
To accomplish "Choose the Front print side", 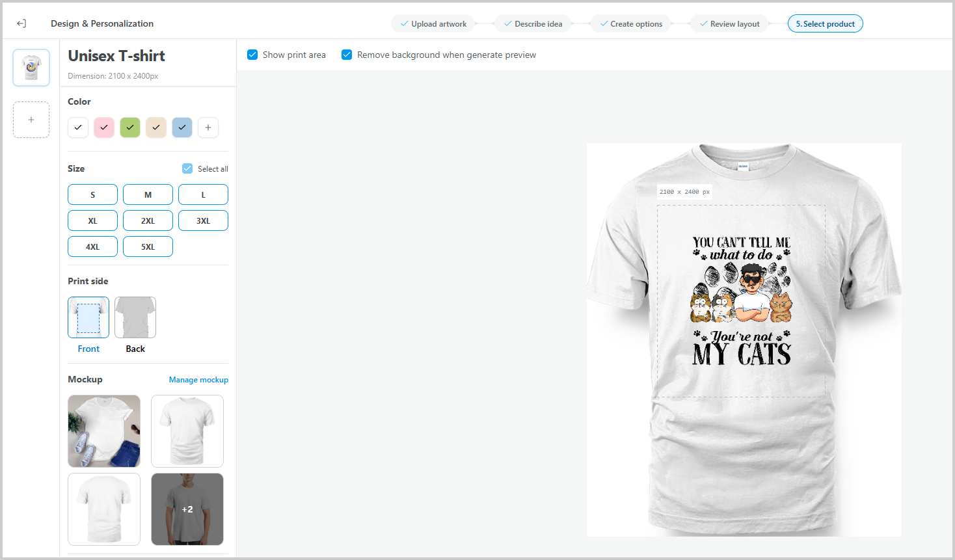I will (x=88, y=317).
